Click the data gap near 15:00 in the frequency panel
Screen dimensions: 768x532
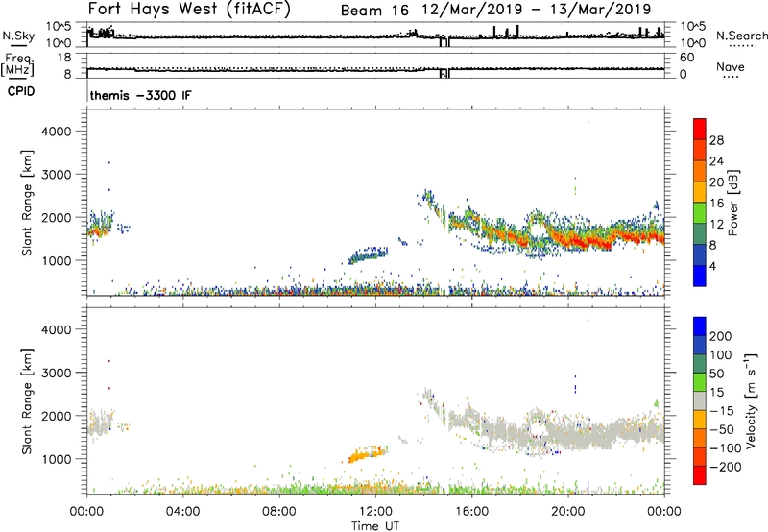444,74
